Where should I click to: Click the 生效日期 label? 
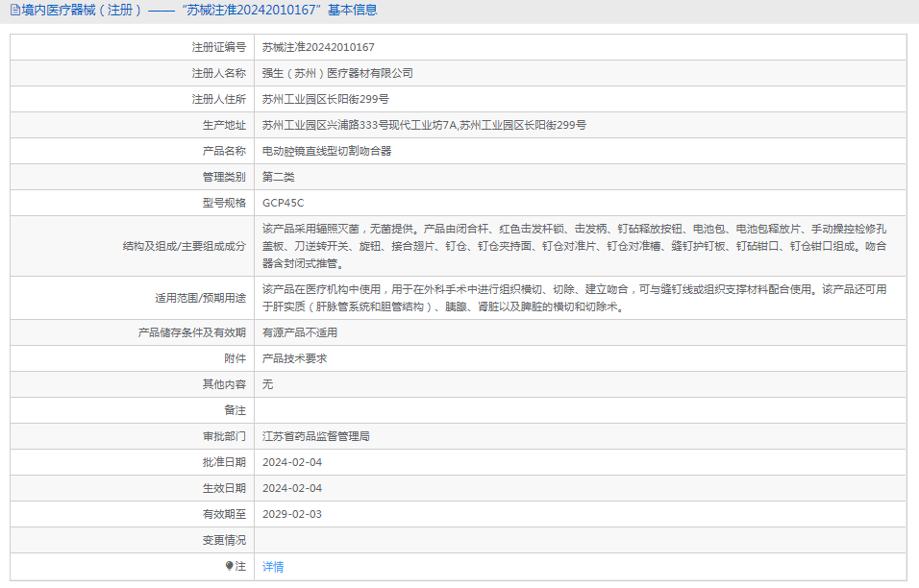click(224, 488)
